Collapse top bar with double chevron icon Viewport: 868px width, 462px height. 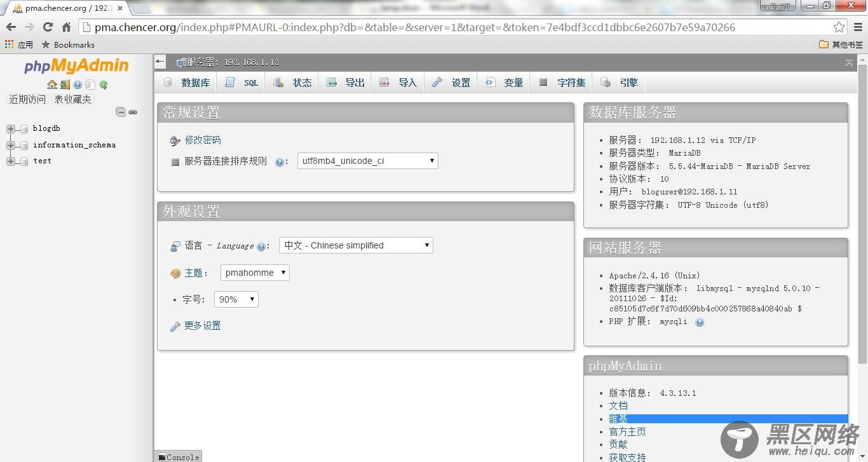click(850, 62)
